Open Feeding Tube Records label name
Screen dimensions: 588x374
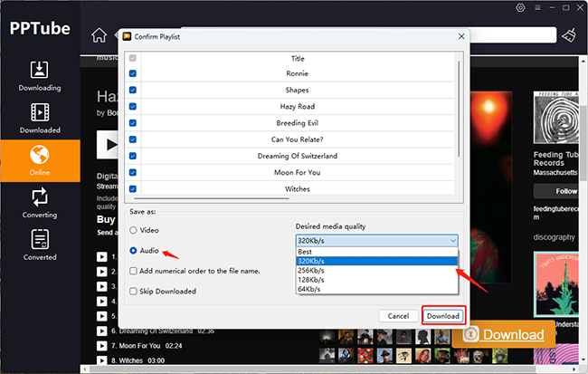pos(556,158)
